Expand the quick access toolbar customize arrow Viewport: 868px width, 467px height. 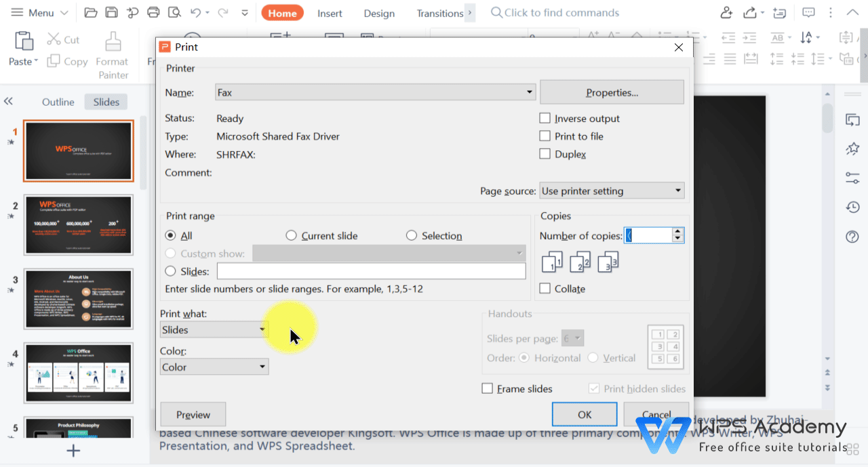[x=244, y=12]
